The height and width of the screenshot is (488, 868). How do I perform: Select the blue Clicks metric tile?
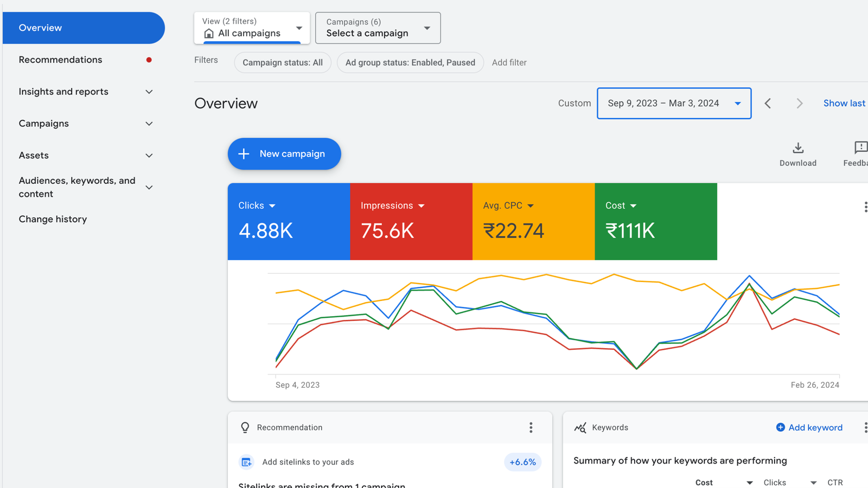(x=289, y=221)
